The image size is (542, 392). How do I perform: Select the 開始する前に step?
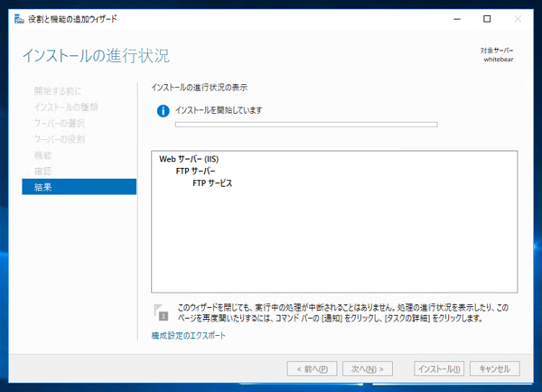[x=58, y=91]
